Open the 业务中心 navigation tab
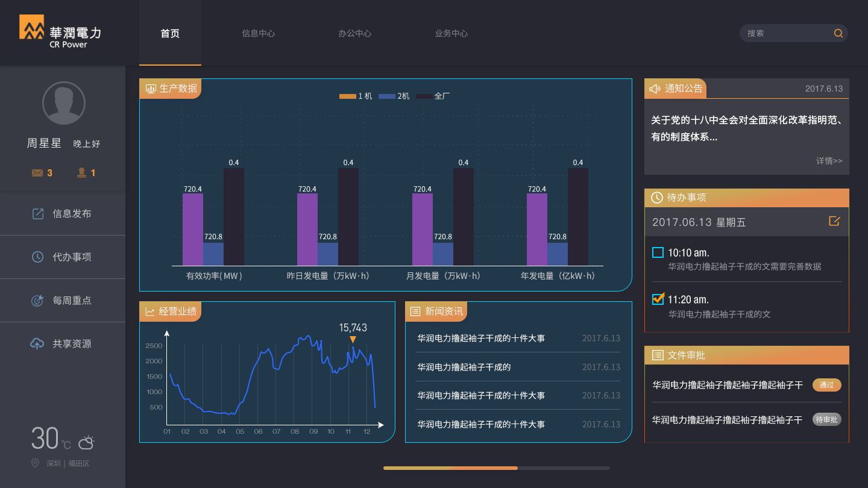Screen dimensions: 868x488 (x=451, y=33)
